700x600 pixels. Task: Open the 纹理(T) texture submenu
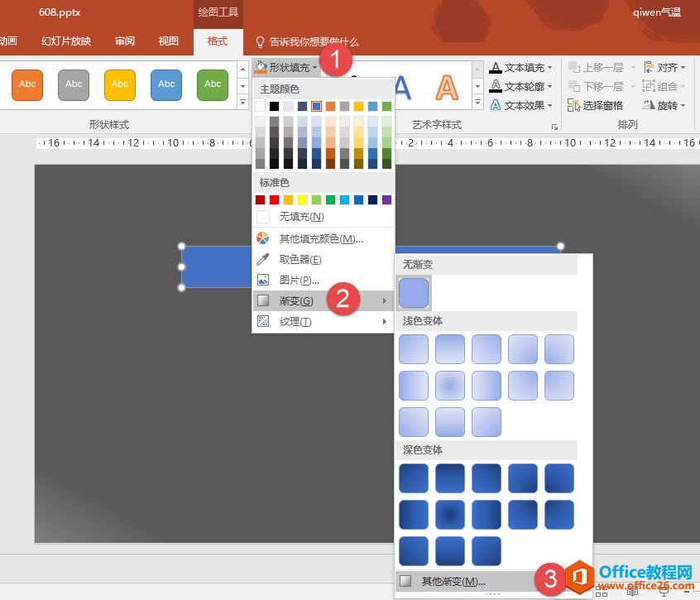(324, 321)
